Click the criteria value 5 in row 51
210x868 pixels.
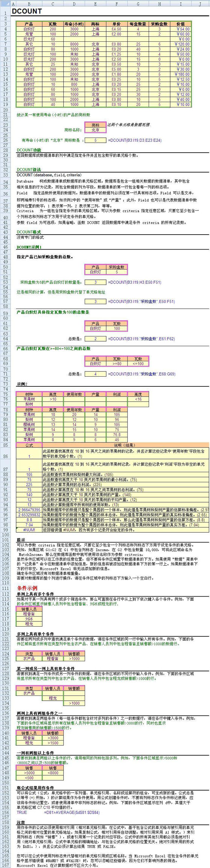[x=117, y=272]
